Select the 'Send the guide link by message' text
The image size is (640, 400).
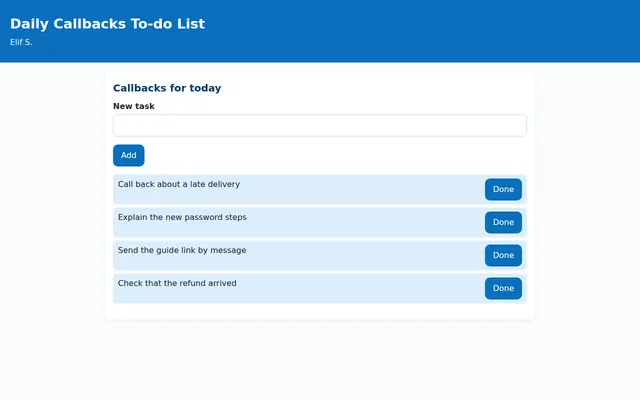coord(182,251)
